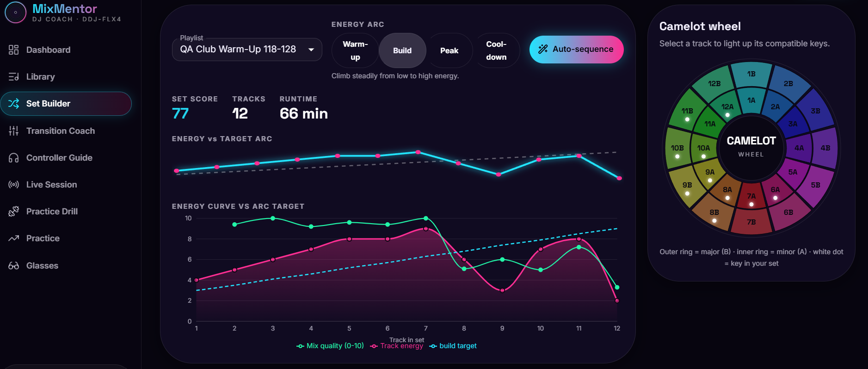Click the magic wand icon in Auto-sequence
The width and height of the screenshot is (868, 369).
(x=543, y=49)
